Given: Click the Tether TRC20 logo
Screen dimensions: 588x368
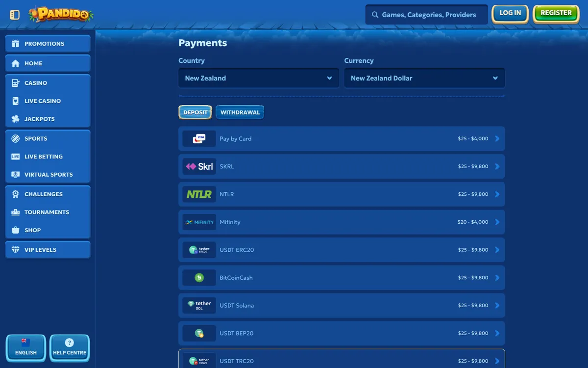Looking at the screenshot, I should 199,361.
